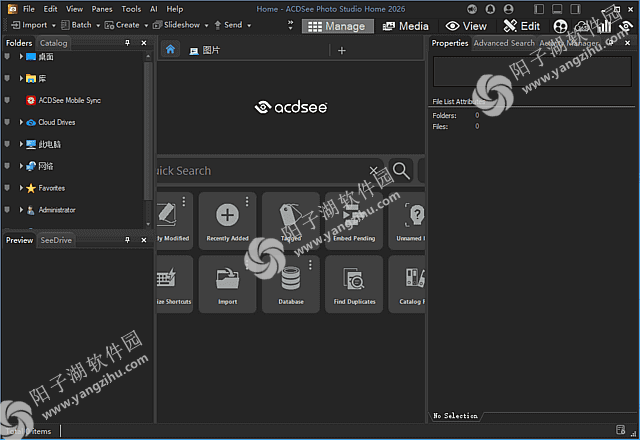Expand the Cloud Drives node
The image size is (640, 440).
point(21,122)
